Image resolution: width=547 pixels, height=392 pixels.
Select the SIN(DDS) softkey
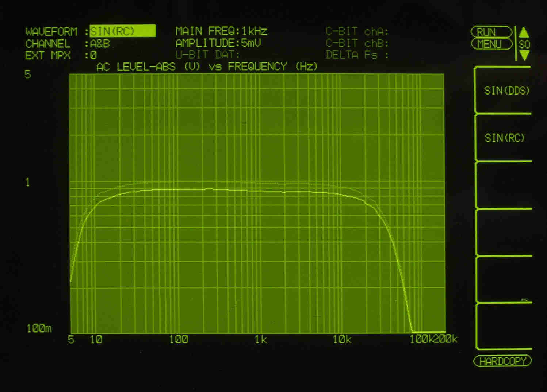(506, 91)
